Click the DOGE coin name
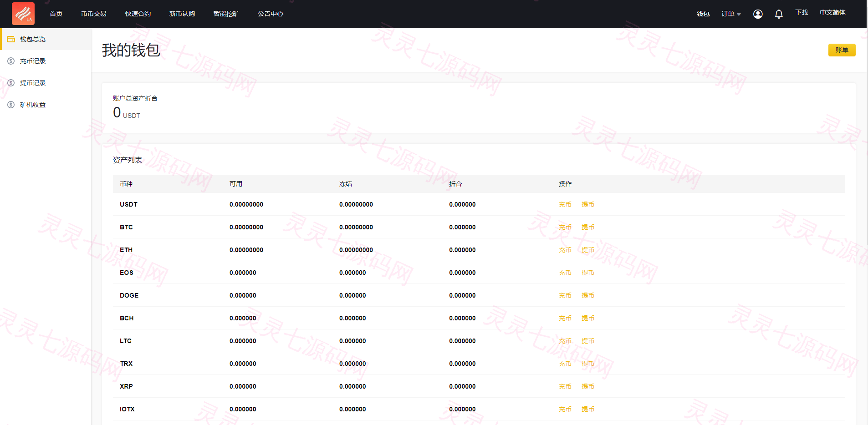This screenshot has width=868, height=425. tap(129, 295)
